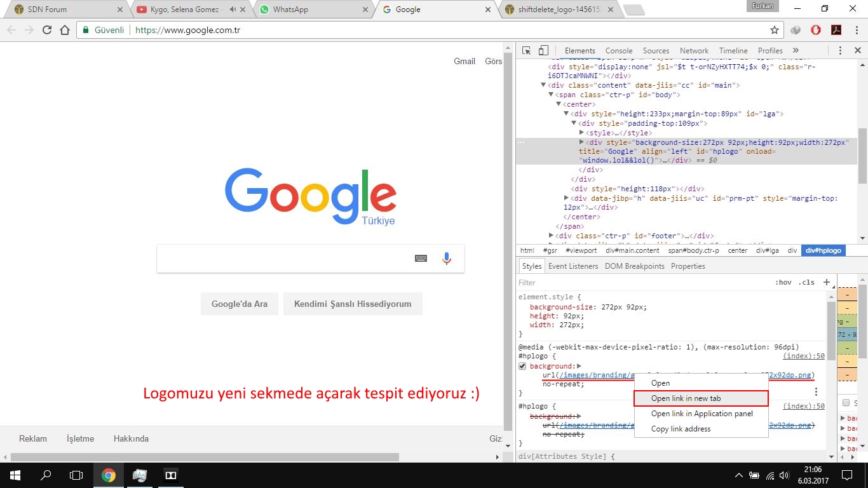Click the microphone voice search icon

click(x=447, y=259)
